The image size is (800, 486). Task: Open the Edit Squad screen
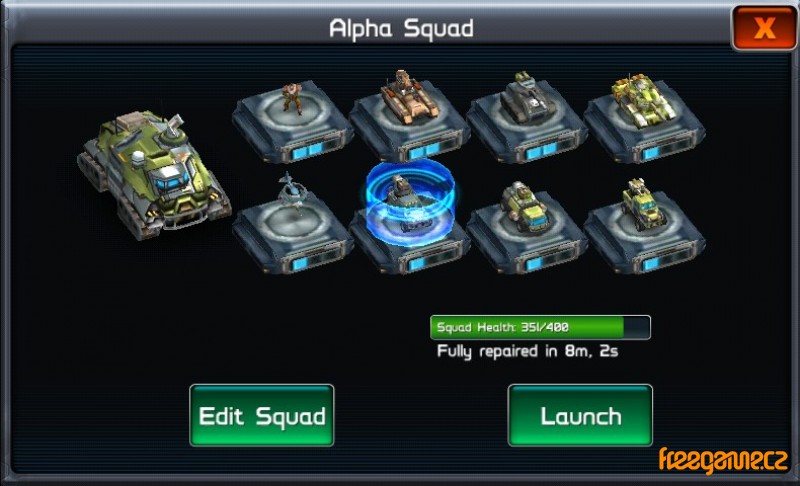pyautogui.click(x=262, y=416)
